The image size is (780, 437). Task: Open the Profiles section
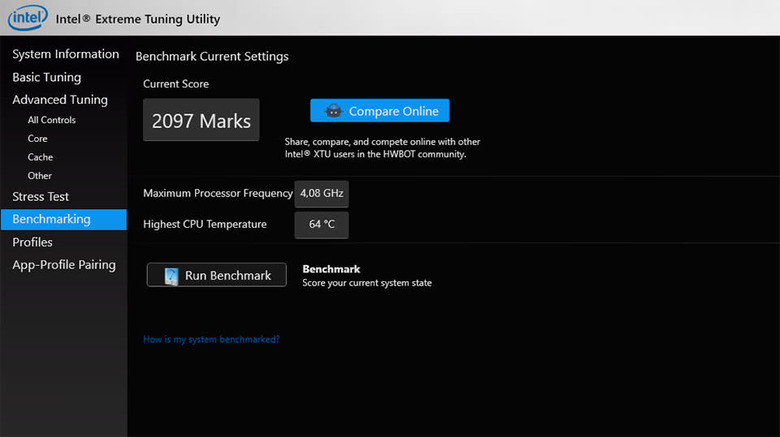tap(33, 242)
